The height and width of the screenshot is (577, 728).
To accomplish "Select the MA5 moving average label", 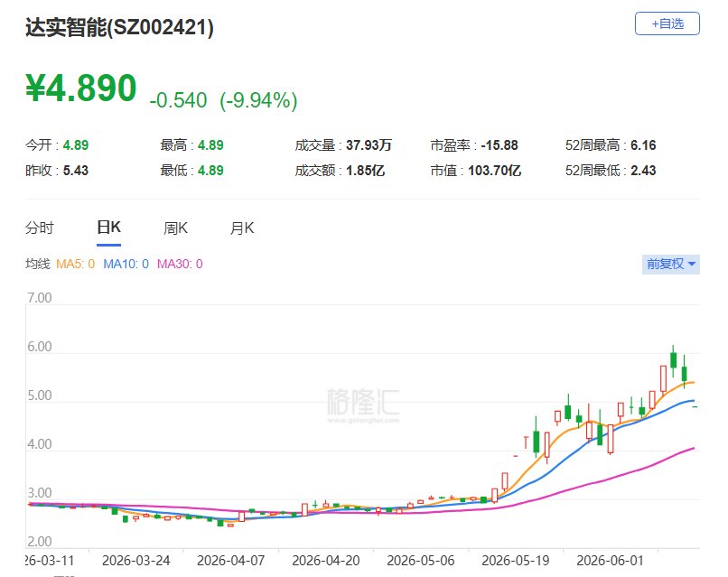I will pos(75,264).
